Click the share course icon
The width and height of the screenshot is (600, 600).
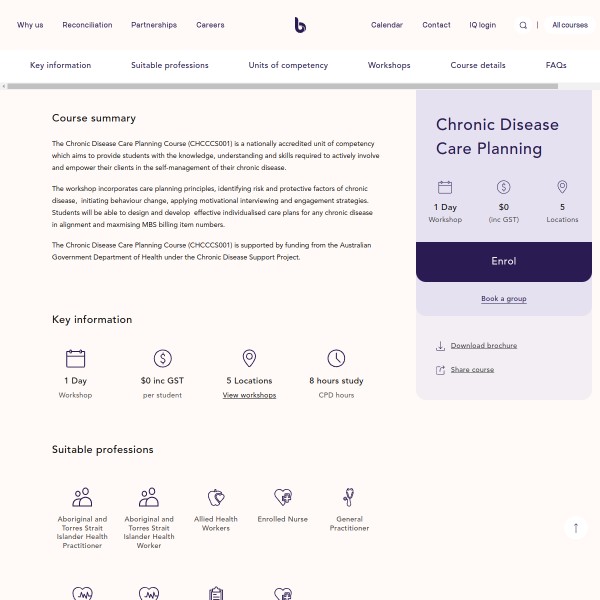pos(440,370)
